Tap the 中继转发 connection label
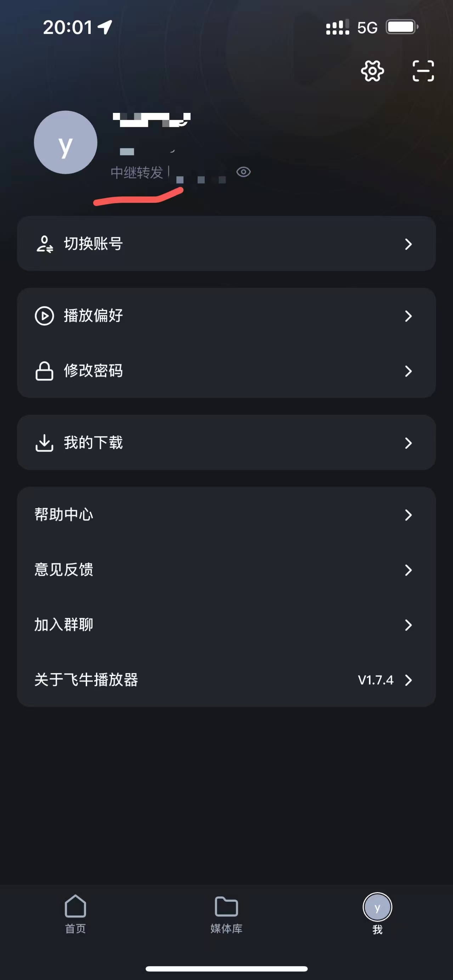This screenshot has height=980, width=453. (137, 173)
